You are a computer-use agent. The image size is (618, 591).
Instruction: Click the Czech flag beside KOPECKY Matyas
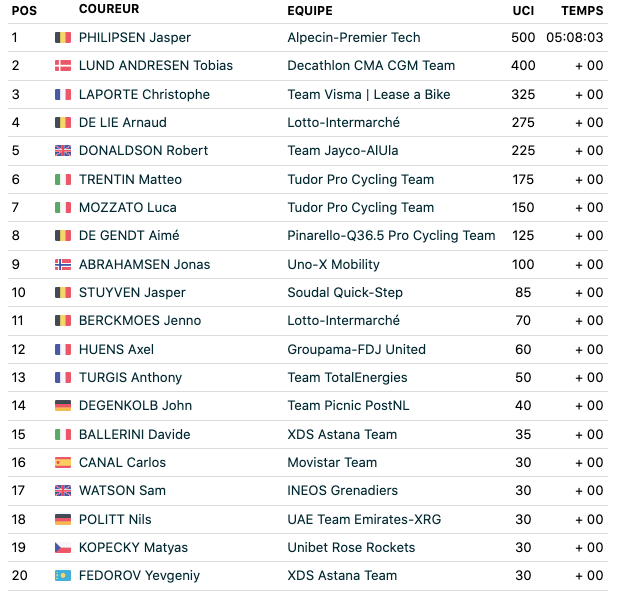(63, 548)
